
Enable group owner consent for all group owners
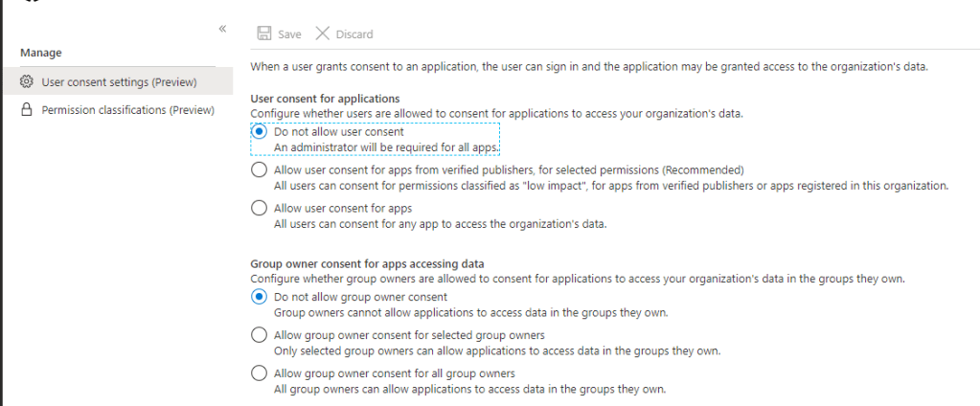click(x=259, y=373)
